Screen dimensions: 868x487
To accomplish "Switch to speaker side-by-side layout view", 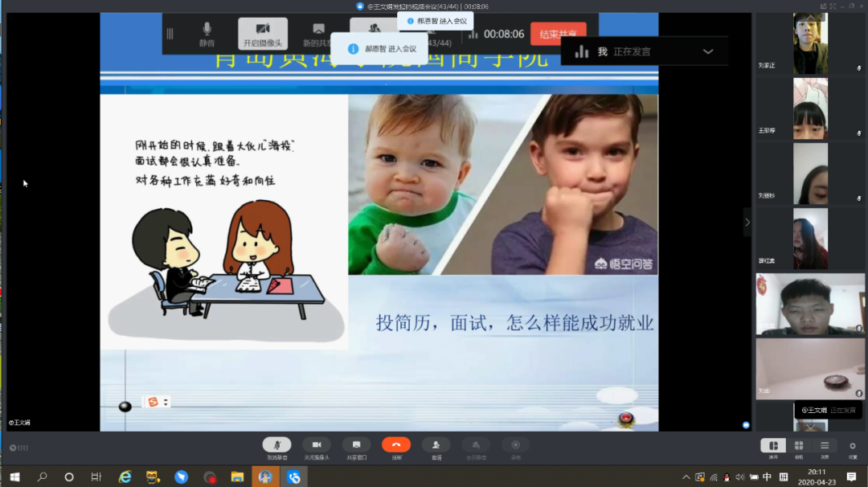I will tap(773, 446).
